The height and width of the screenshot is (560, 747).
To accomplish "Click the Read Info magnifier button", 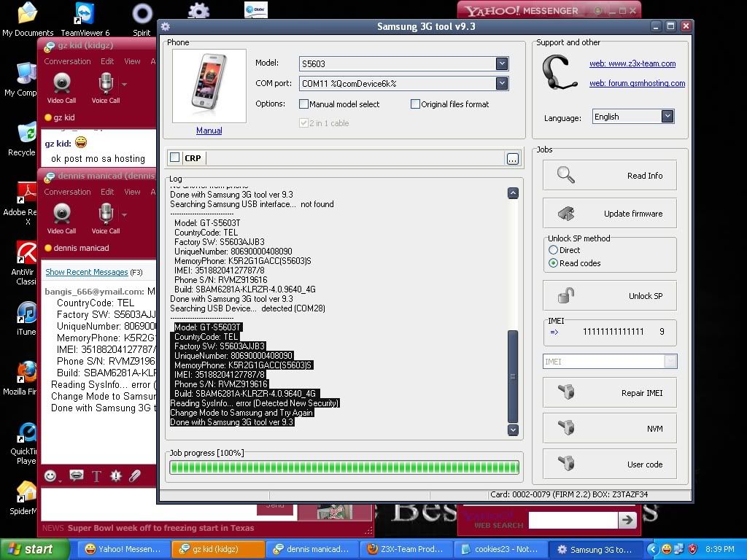I will point(609,176).
